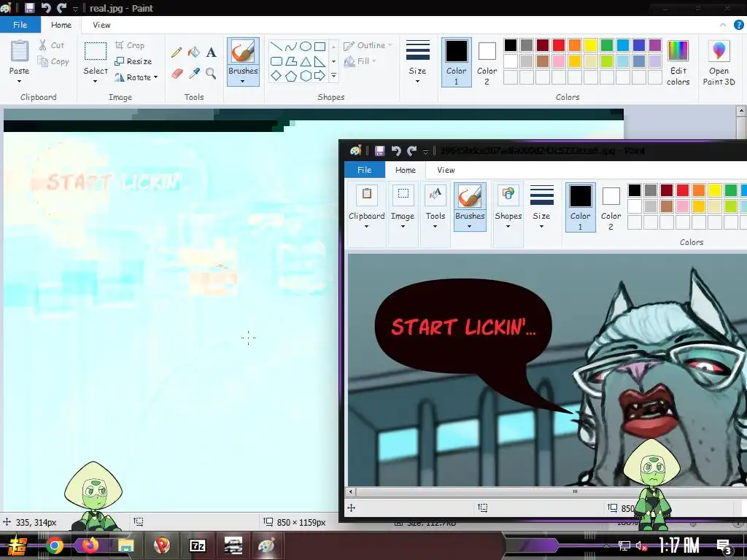Select the Fill with color bucket tool
747x560 pixels.
click(x=193, y=52)
